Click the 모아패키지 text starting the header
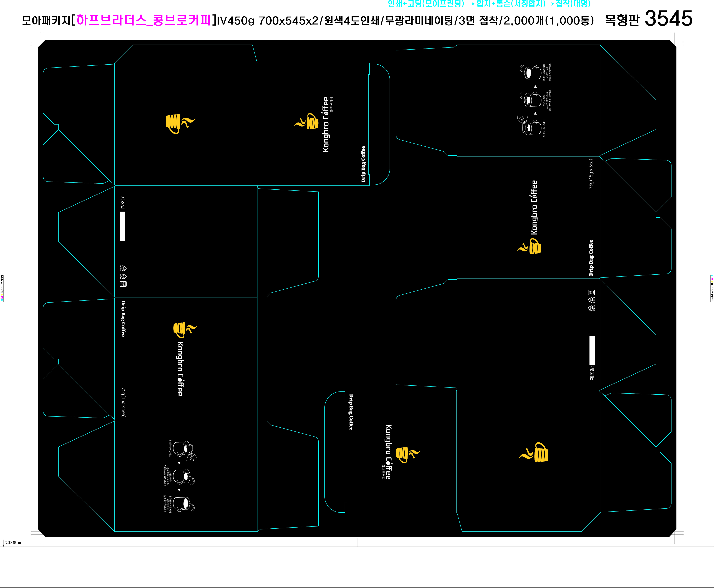This screenshot has width=714, height=588. [x=46, y=21]
